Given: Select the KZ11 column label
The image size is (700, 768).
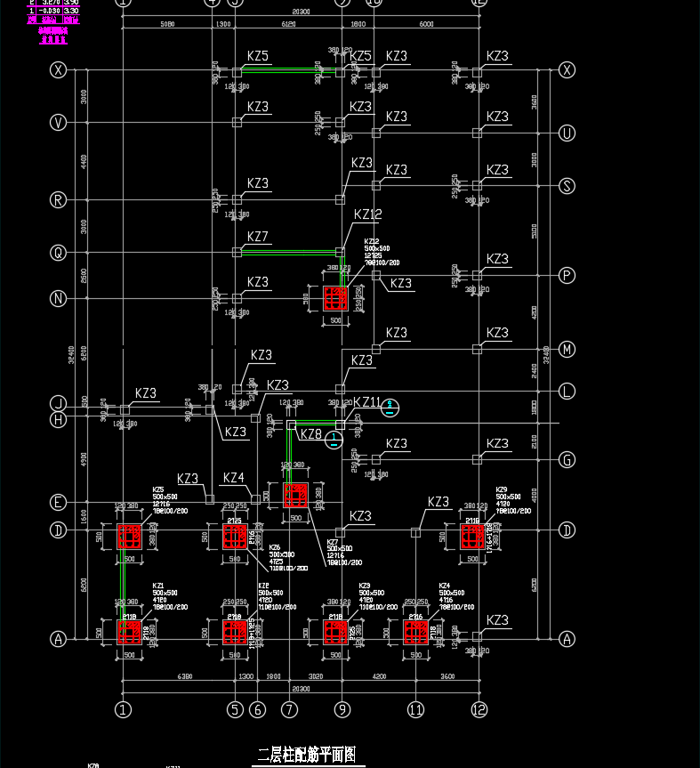Looking at the screenshot, I should click(x=366, y=402).
